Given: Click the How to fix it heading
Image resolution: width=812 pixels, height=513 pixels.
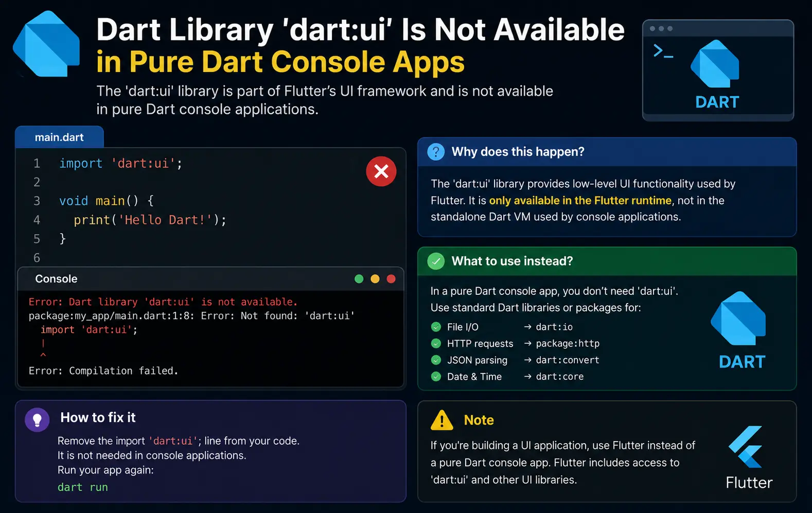Looking at the screenshot, I should click(x=98, y=417).
